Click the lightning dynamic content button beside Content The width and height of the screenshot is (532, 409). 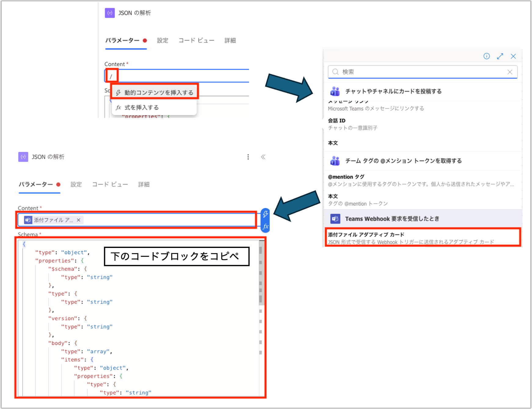coord(265,214)
